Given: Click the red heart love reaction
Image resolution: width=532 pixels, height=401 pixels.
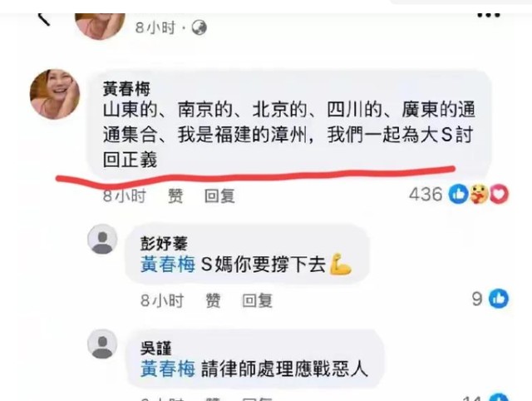Looking at the screenshot, I should pyautogui.click(x=499, y=195).
